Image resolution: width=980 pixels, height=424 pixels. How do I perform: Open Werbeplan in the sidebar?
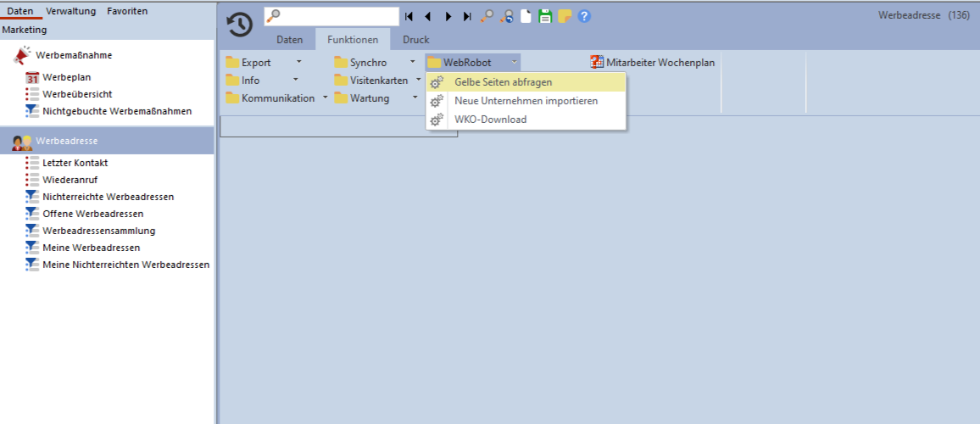[67, 77]
